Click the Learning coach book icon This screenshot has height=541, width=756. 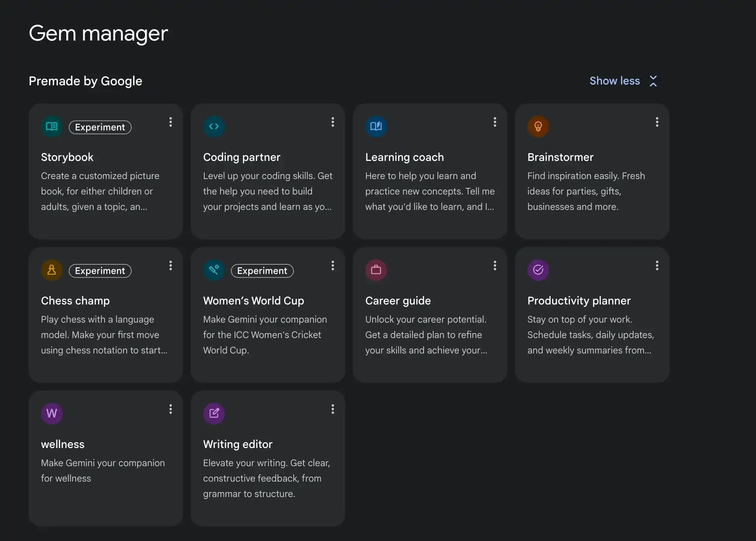point(376,127)
